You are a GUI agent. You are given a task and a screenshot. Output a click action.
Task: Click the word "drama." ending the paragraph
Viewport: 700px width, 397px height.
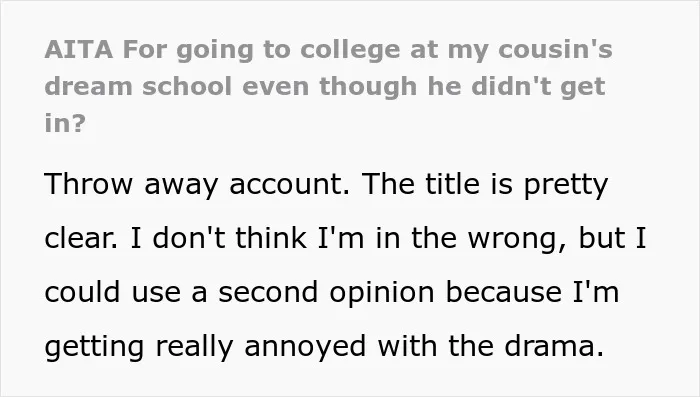(x=554, y=346)
